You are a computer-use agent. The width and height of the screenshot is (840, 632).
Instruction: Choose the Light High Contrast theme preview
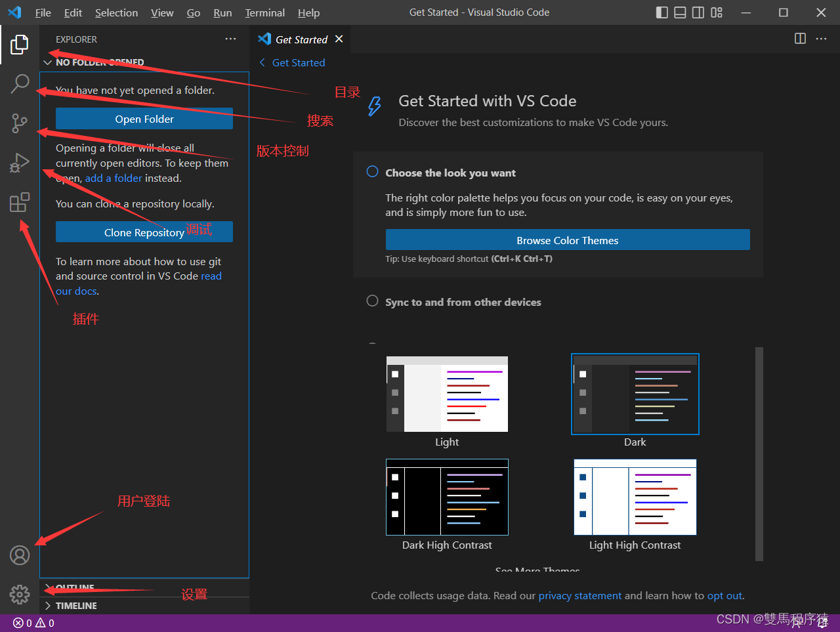[x=635, y=497]
